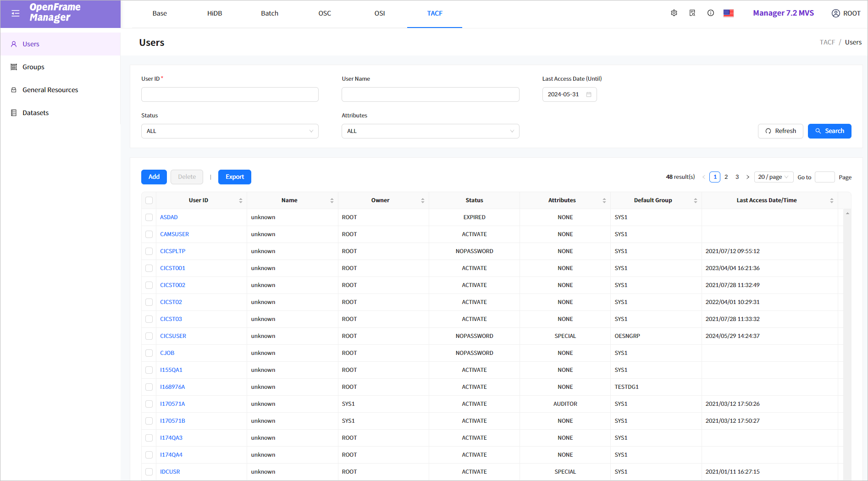Image resolution: width=868 pixels, height=481 pixels.
Task: Open settings via the gear icon
Action: pos(674,13)
